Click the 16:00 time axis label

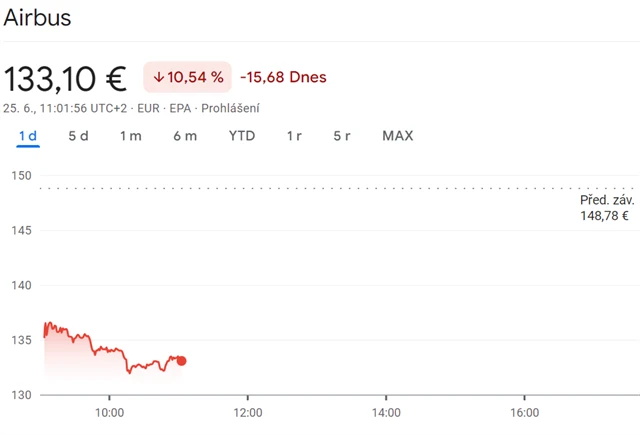[524, 412]
